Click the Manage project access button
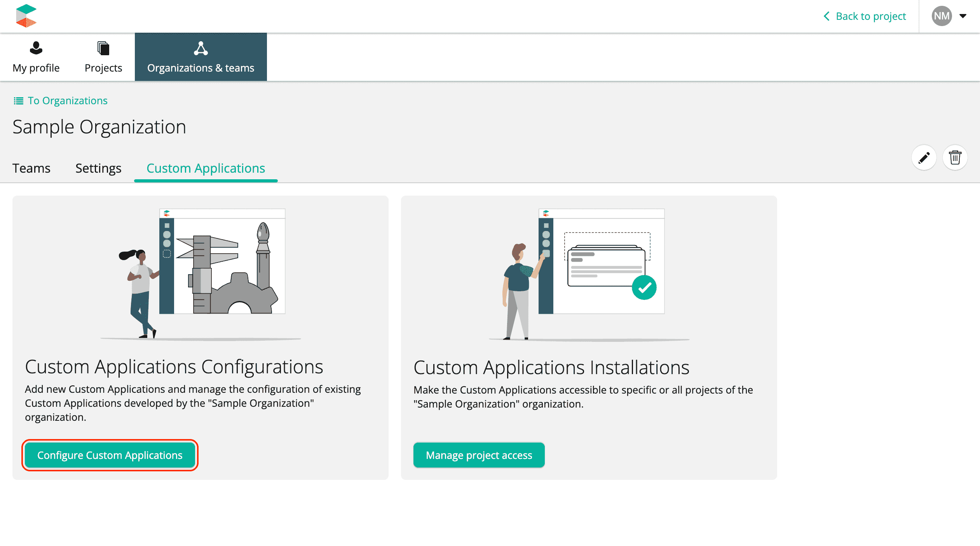The width and height of the screenshot is (980, 546). [x=479, y=455]
